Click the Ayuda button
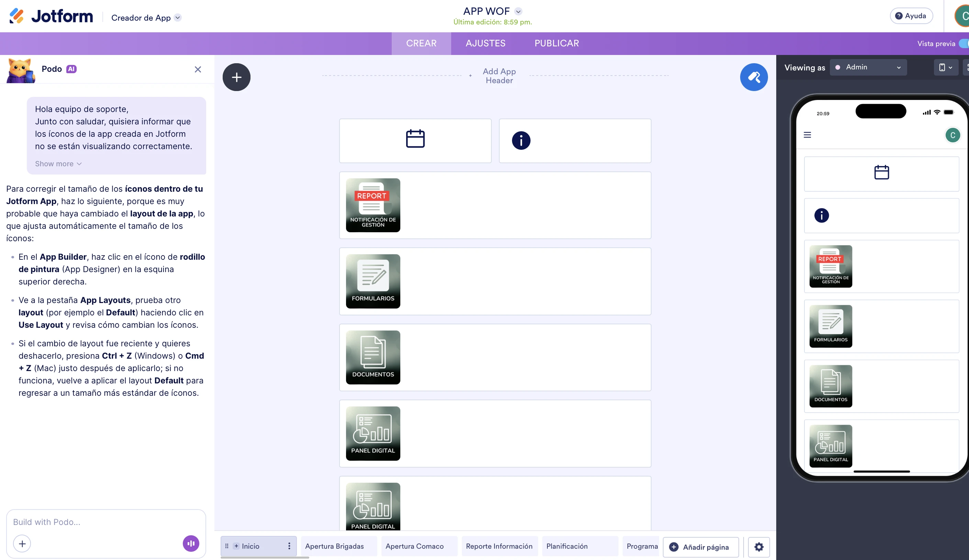Viewport: 969px width, 560px height. (x=911, y=16)
